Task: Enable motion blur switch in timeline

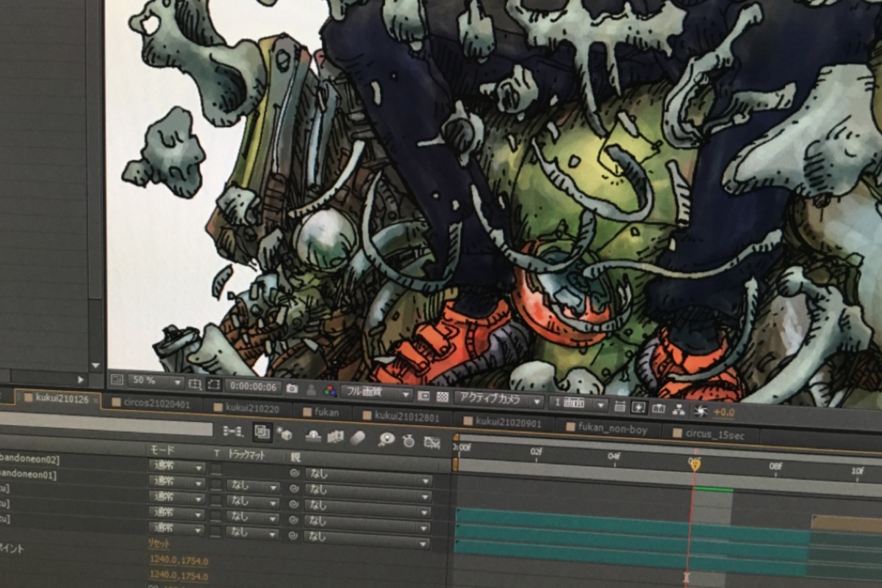Action: [x=357, y=437]
